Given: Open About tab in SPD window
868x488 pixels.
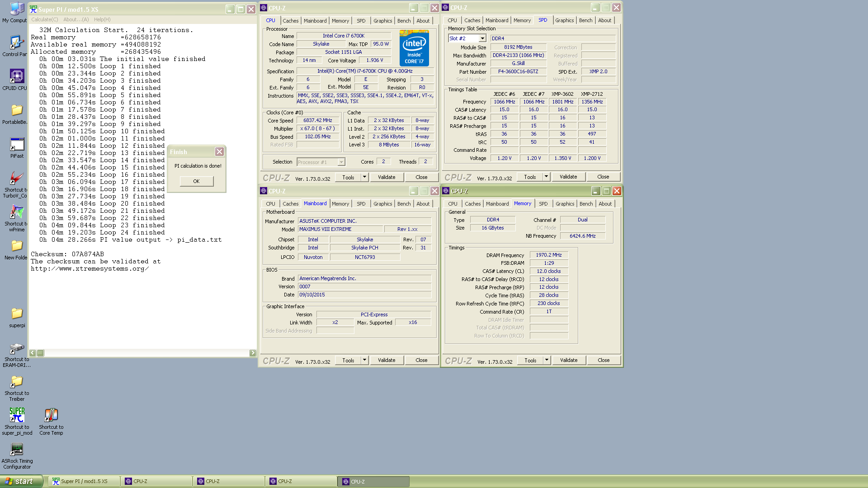Looking at the screenshot, I should pos(604,20).
